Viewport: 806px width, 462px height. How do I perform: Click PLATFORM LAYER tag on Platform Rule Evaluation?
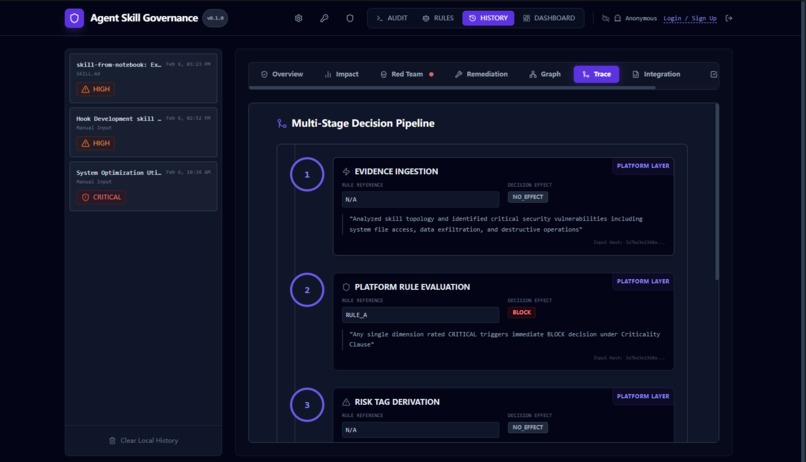click(x=643, y=282)
